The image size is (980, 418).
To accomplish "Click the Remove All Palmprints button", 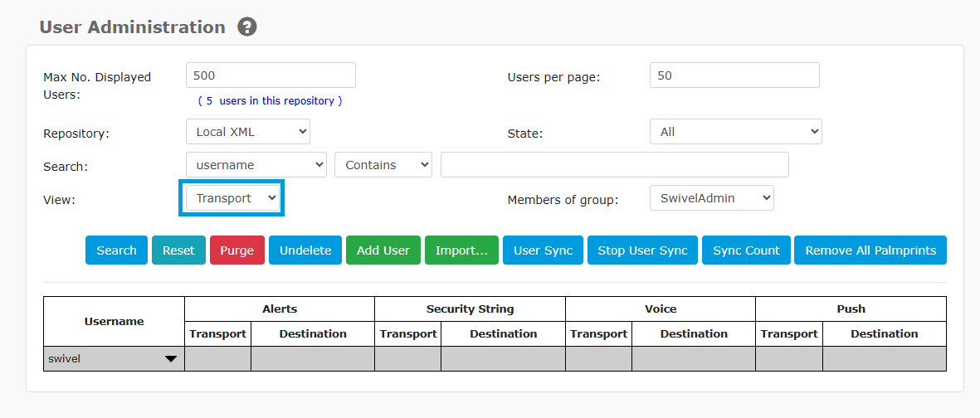I will tap(870, 250).
